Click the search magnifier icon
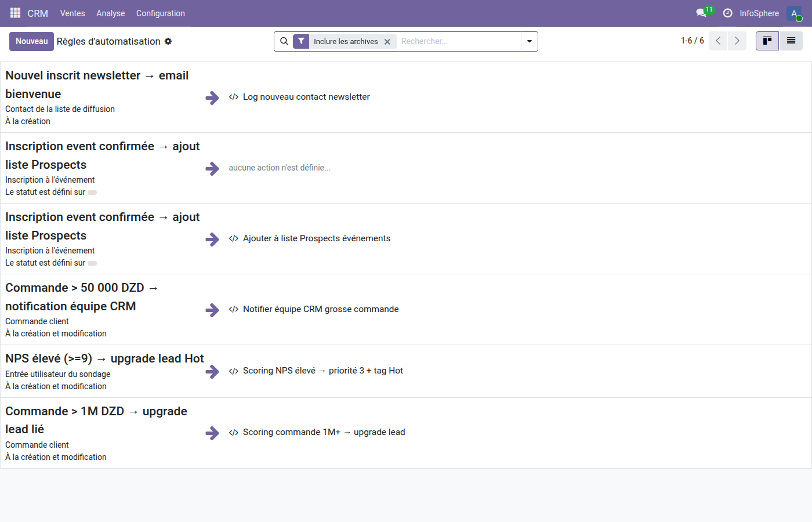 [x=284, y=41]
